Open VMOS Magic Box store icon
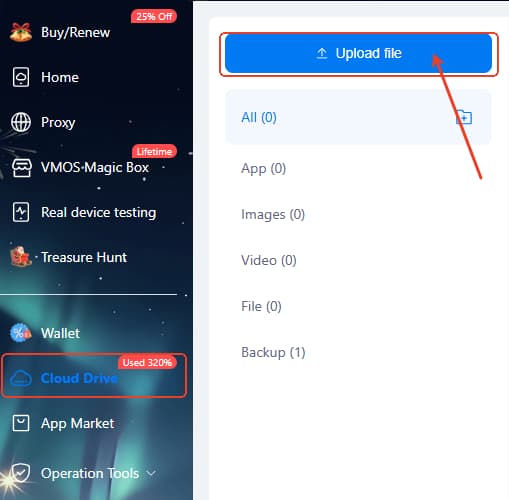This screenshot has width=509, height=500. click(x=21, y=167)
